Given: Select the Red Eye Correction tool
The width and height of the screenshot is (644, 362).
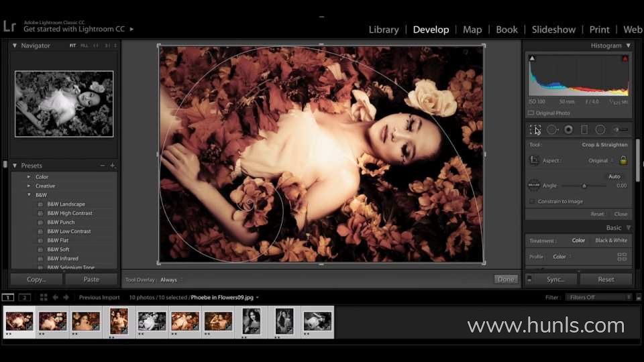Looking at the screenshot, I should pyautogui.click(x=568, y=129).
